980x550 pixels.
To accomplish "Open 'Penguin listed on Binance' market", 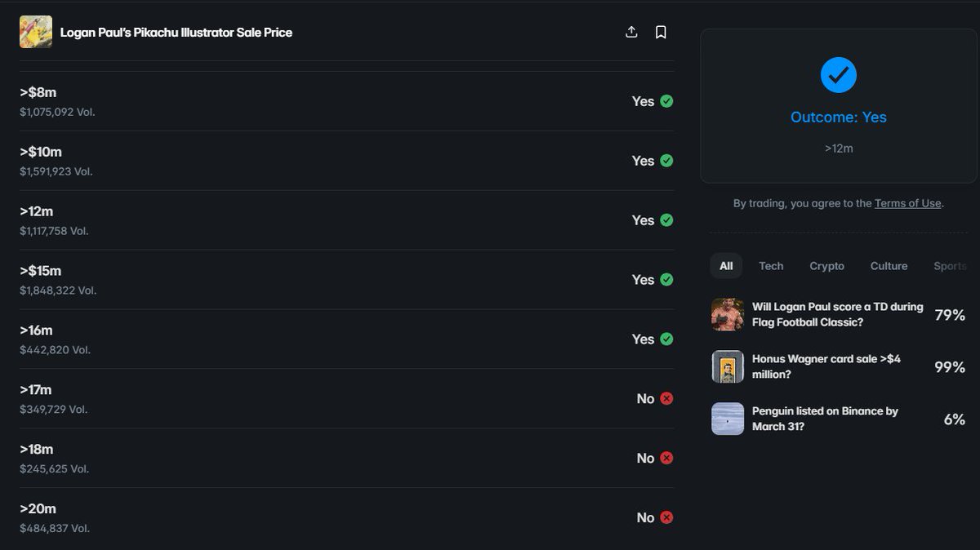I will click(x=825, y=419).
